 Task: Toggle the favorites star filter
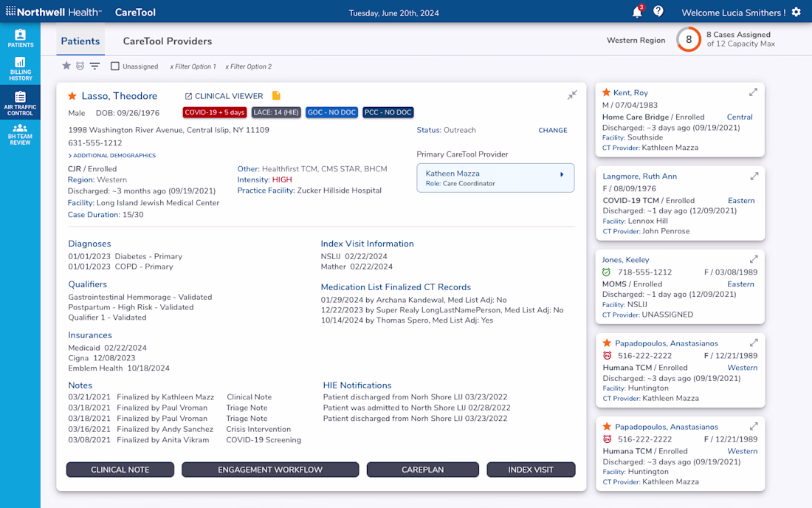[x=66, y=66]
